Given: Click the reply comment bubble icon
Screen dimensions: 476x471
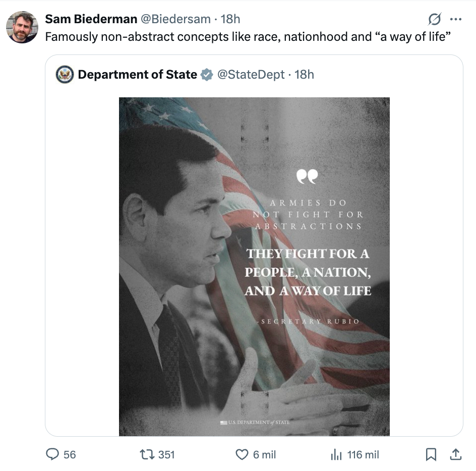Looking at the screenshot, I should 53,454.
